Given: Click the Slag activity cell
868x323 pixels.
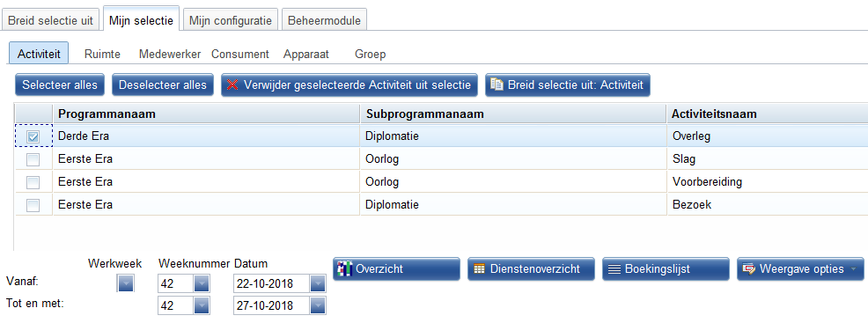Looking at the screenshot, I should pyautogui.click(x=768, y=159).
